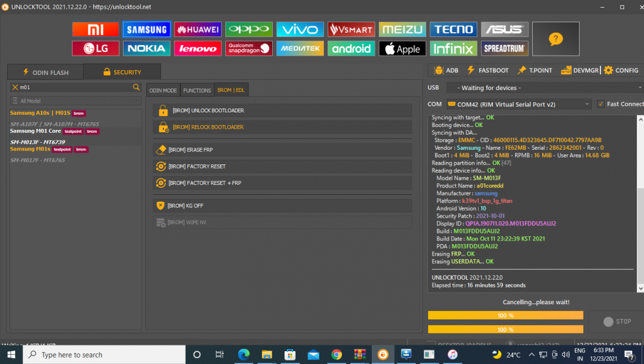Open File Explorer from taskbar
Screen dimensions: 644x364
pyautogui.click(x=267, y=355)
